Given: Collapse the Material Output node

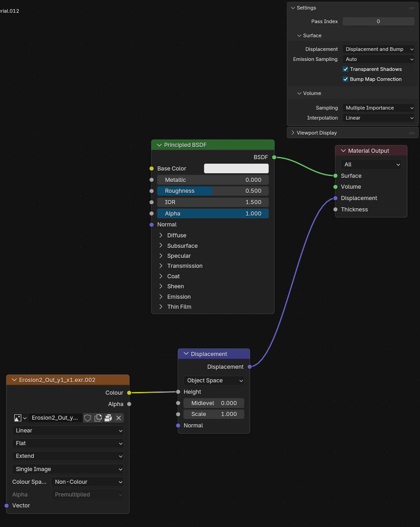Looking at the screenshot, I should click(x=343, y=151).
